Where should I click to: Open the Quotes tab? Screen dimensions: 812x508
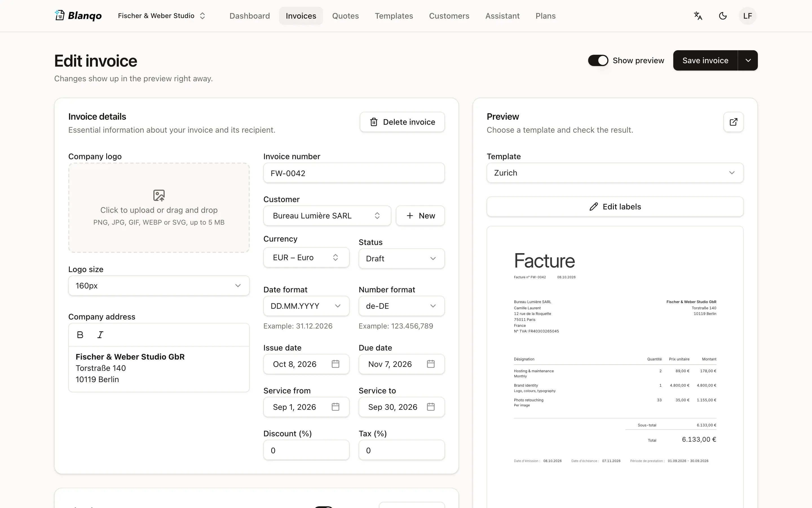click(345, 16)
